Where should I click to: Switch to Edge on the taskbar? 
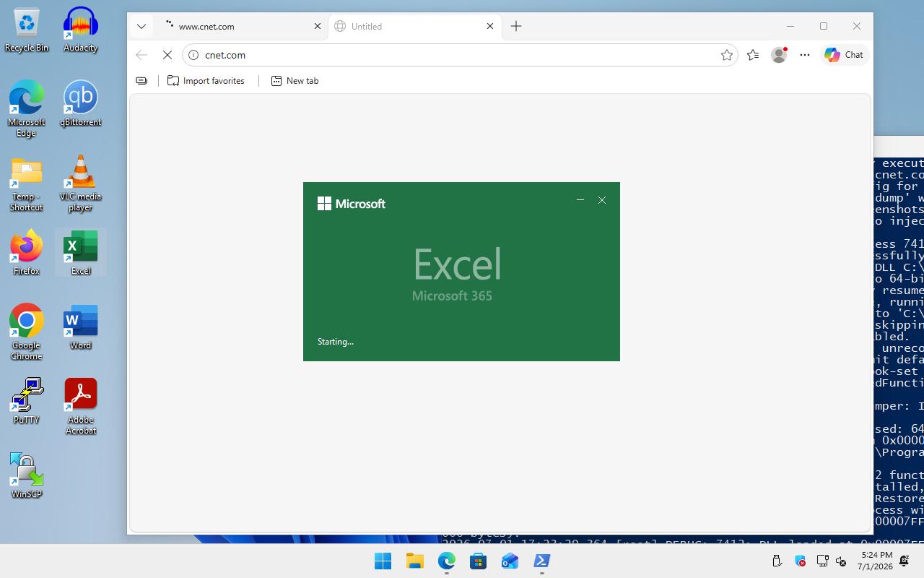click(x=446, y=561)
